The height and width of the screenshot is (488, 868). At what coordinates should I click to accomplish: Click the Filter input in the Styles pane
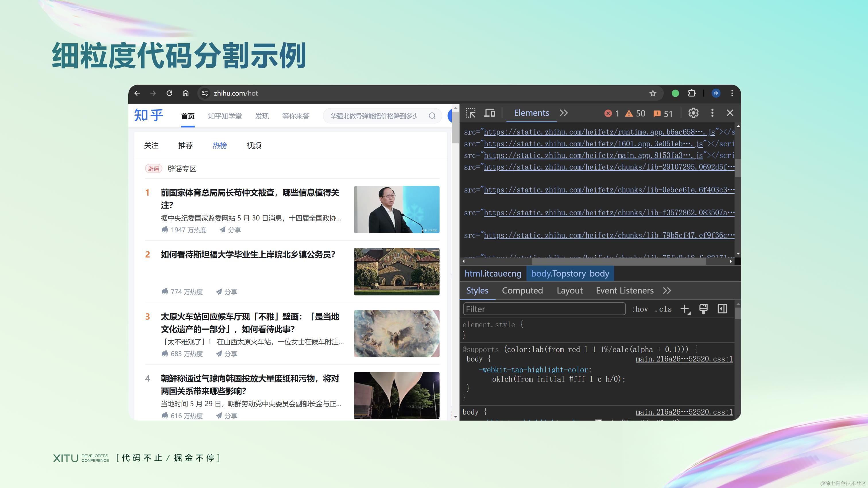tap(543, 309)
